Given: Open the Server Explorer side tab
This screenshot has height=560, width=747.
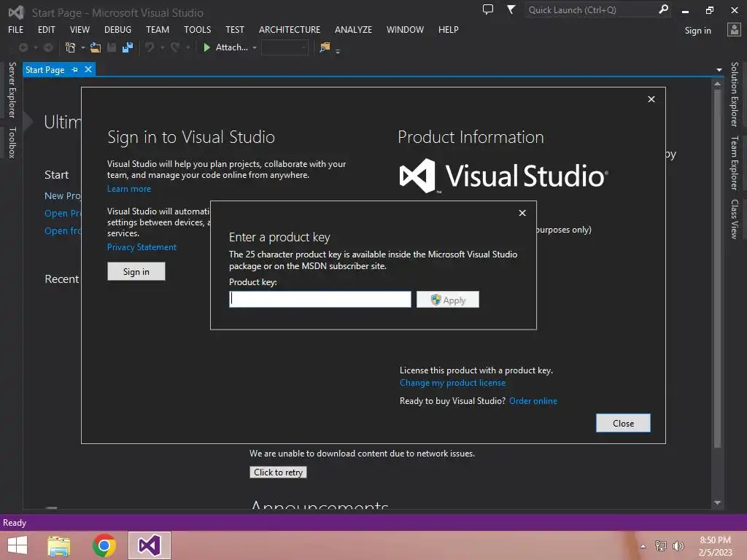Looking at the screenshot, I should (x=12, y=90).
